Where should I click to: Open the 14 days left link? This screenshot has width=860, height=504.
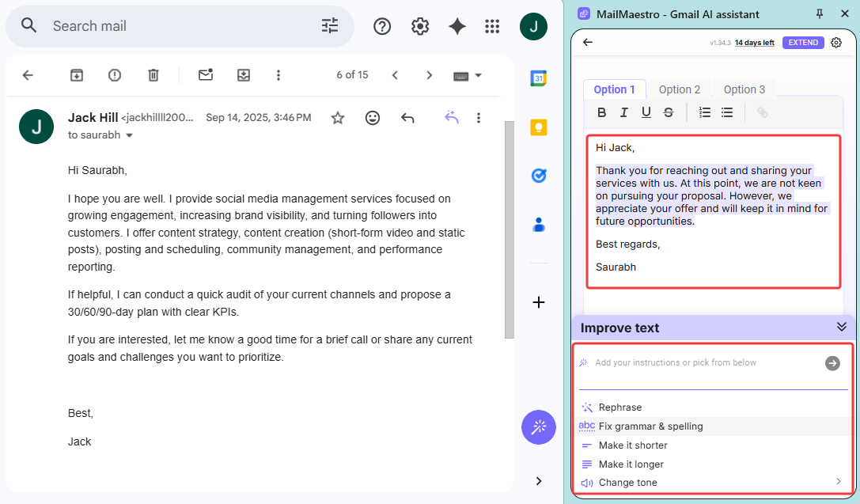[x=754, y=43]
